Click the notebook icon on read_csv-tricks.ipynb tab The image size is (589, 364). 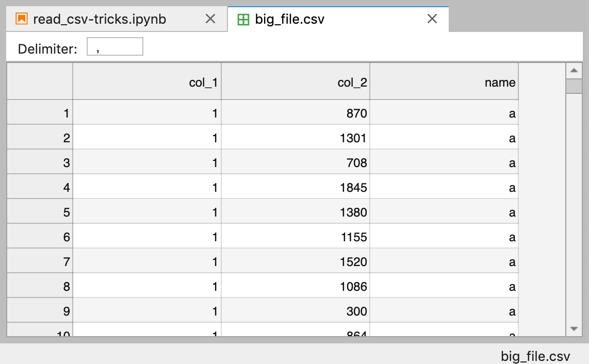(x=21, y=19)
